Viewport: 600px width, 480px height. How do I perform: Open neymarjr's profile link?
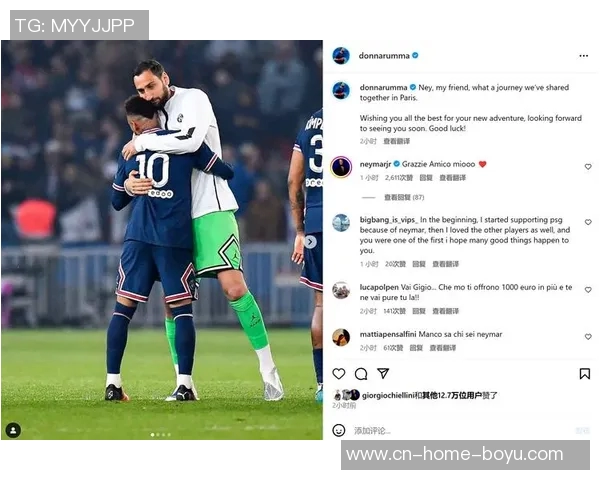pyautogui.click(x=375, y=164)
